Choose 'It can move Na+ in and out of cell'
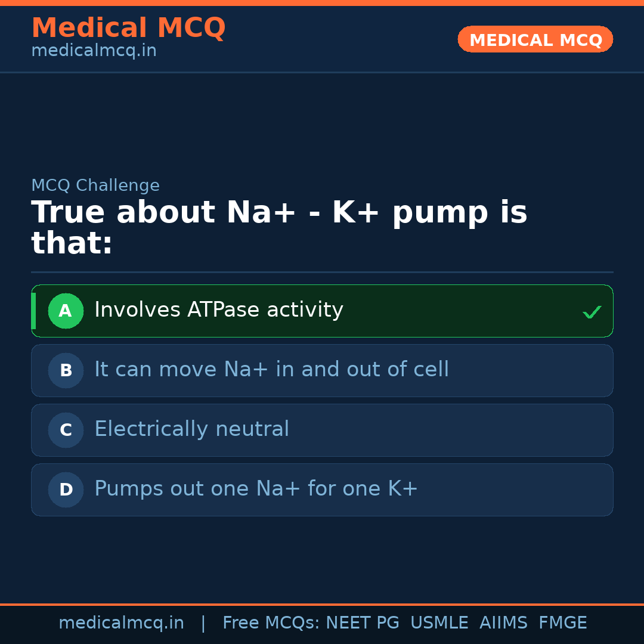644x644 pixels. click(271, 370)
